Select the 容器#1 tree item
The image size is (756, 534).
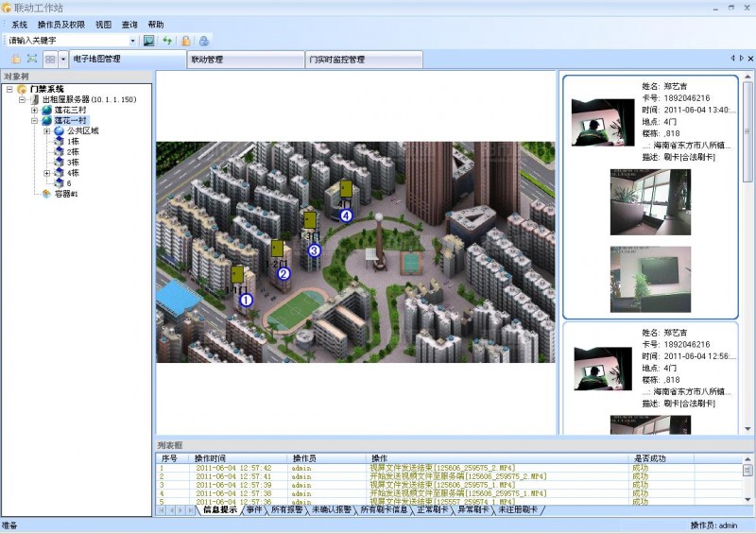[66, 194]
